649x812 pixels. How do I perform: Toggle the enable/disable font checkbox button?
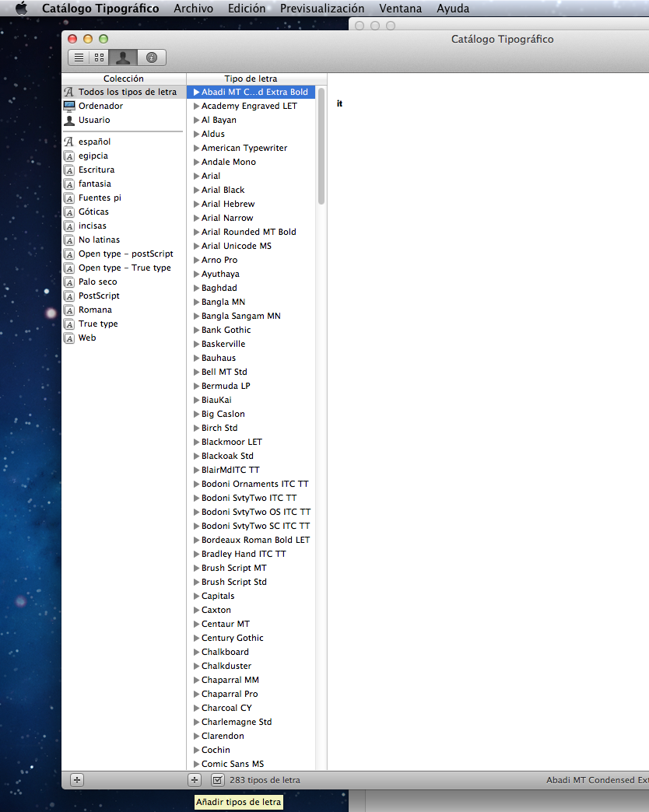tap(218, 780)
